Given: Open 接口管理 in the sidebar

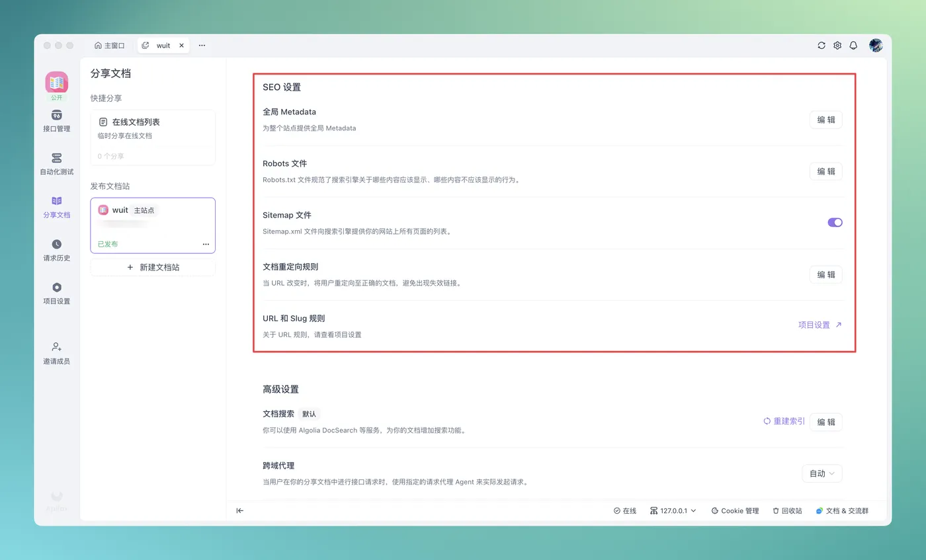Looking at the screenshot, I should pyautogui.click(x=56, y=121).
